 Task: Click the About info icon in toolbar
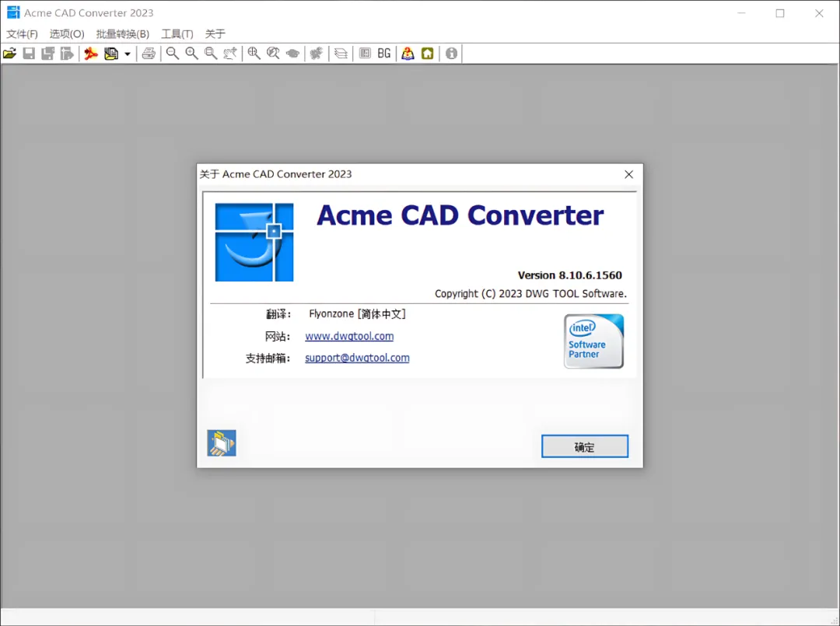(452, 54)
